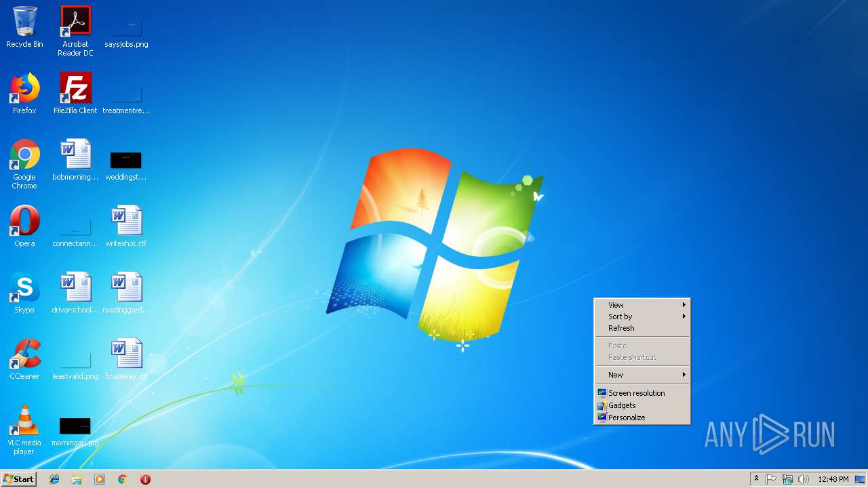The width and height of the screenshot is (868, 488).
Task: Select the driverschool... Word document
Action: (75, 293)
